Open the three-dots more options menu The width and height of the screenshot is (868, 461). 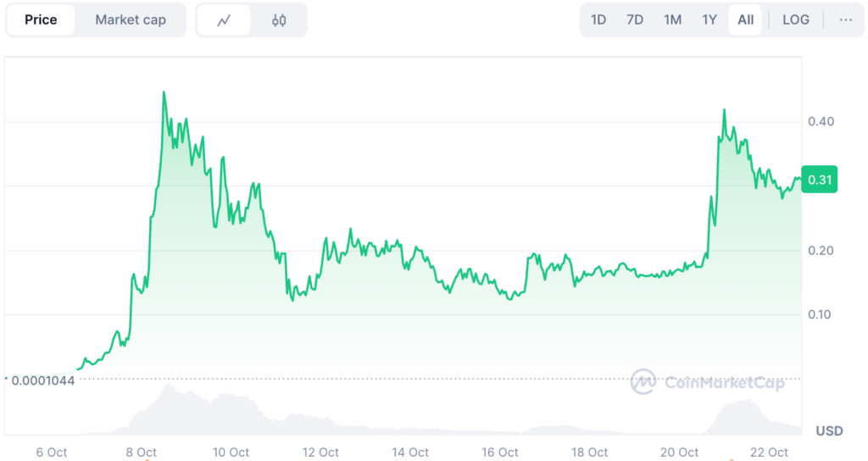point(845,19)
